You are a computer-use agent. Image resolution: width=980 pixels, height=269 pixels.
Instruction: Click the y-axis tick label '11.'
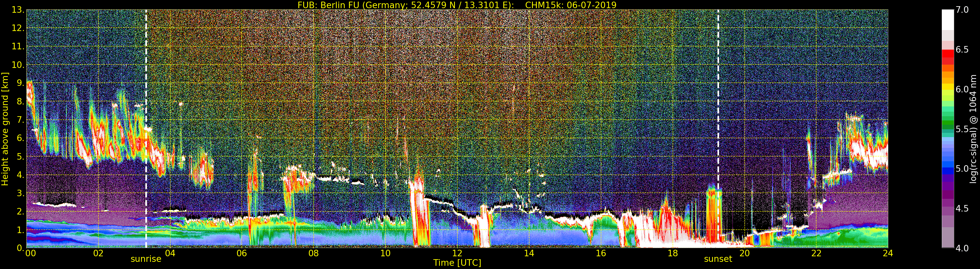18,46
